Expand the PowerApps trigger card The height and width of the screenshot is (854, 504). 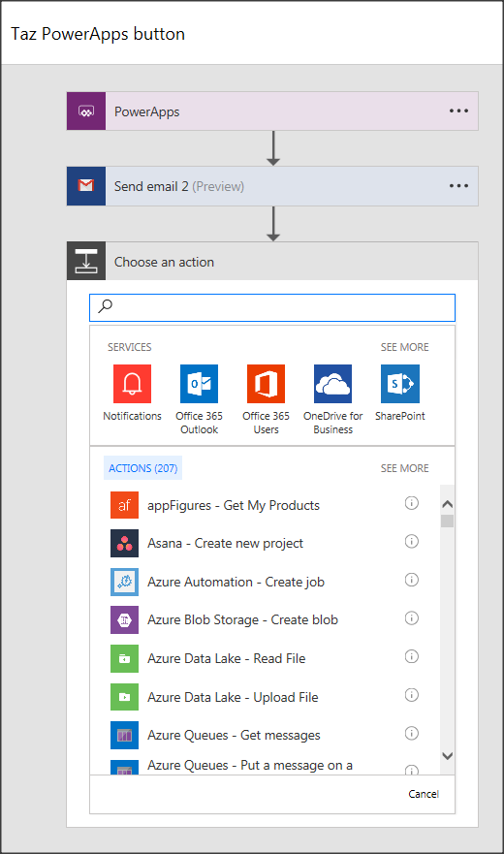(x=272, y=111)
